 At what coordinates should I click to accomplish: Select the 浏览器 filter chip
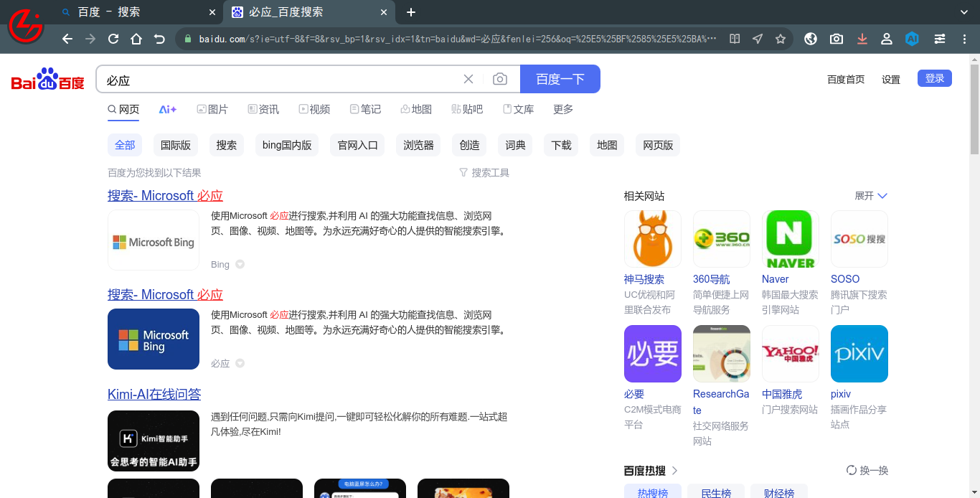(418, 145)
